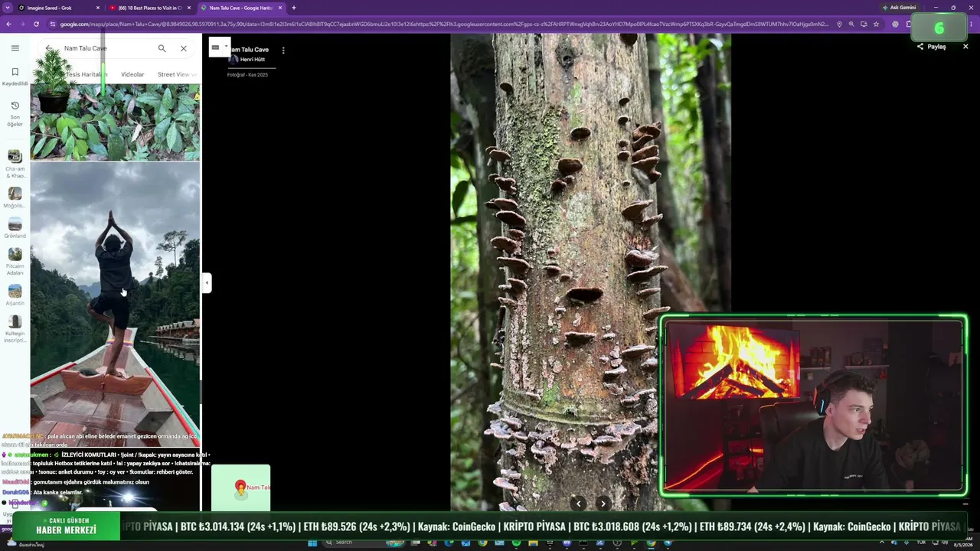Go back using the search box arrow
This screenshot has height=551, width=980.
pyautogui.click(x=49, y=48)
